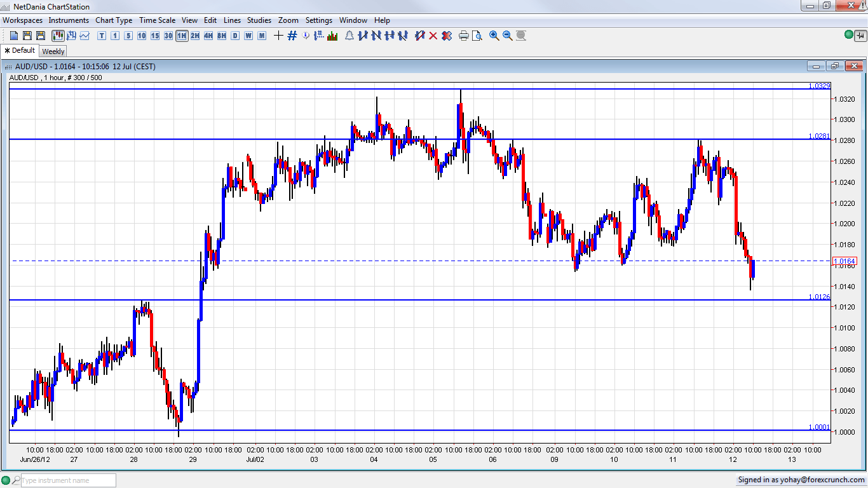Image resolution: width=868 pixels, height=488 pixels.
Task: Open the studies indicator bars icon
Action: [332, 36]
